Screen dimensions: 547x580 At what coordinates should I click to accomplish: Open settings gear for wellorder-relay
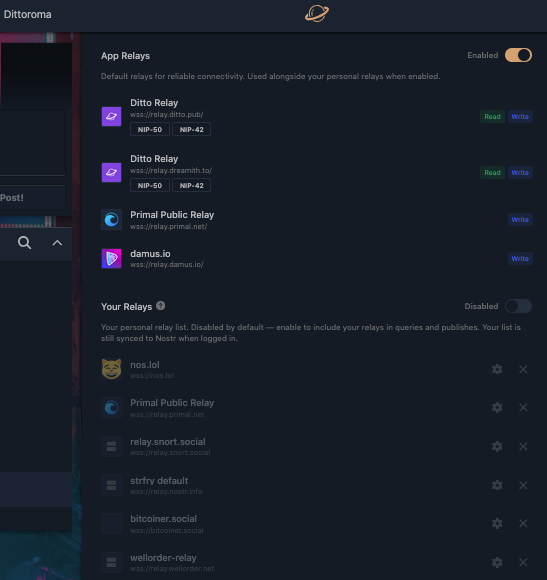(497, 562)
